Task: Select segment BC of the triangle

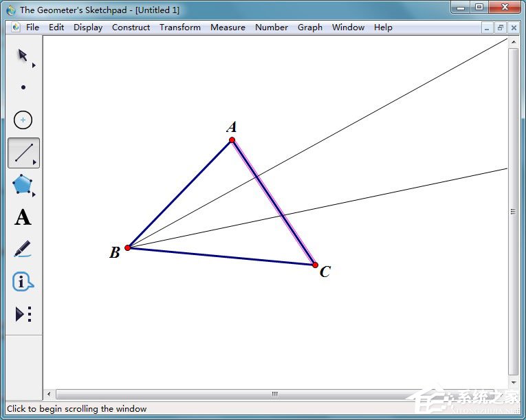Action: pyautogui.click(x=221, y=256)
